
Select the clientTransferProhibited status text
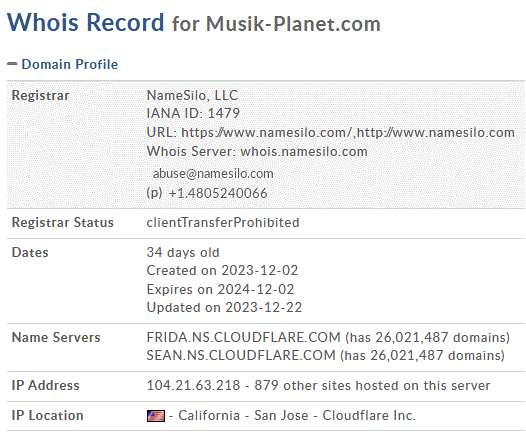tap(223, 223)
